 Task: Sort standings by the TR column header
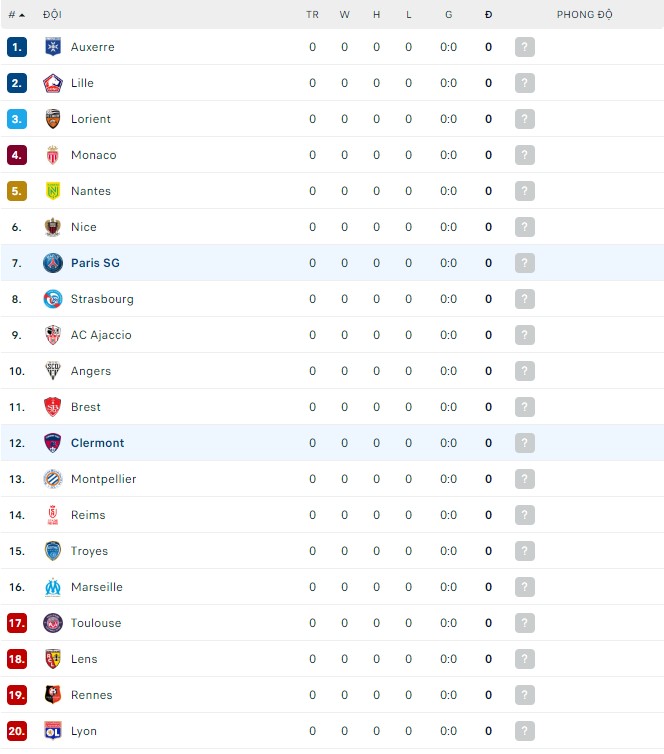(x=312, y=15)
